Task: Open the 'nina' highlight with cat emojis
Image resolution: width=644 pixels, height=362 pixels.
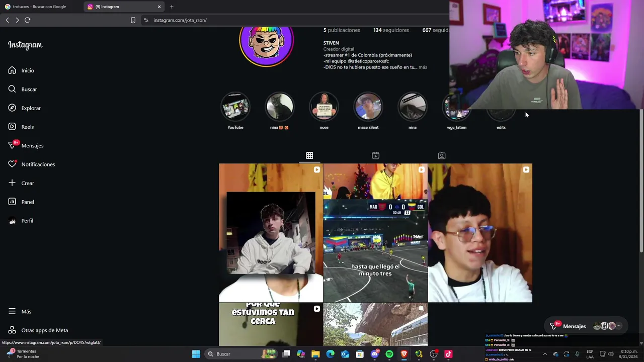Action: tap(280, 107)
